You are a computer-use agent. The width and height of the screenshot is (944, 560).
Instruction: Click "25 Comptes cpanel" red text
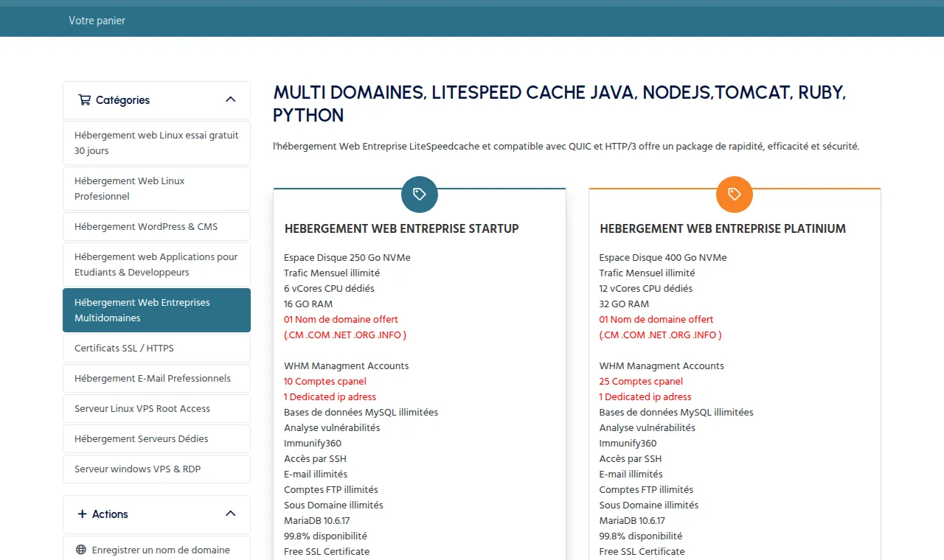(641, 381)
